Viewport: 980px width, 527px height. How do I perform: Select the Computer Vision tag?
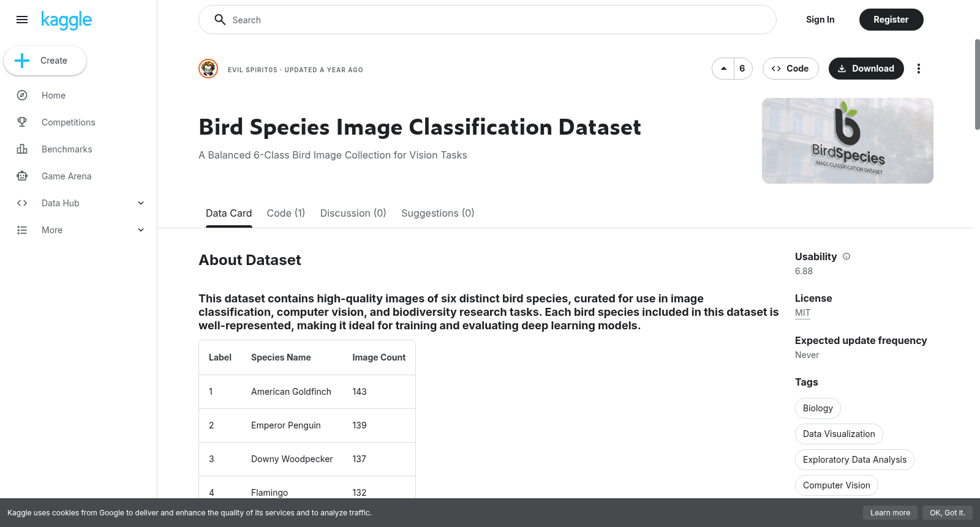tap(837, 485)
